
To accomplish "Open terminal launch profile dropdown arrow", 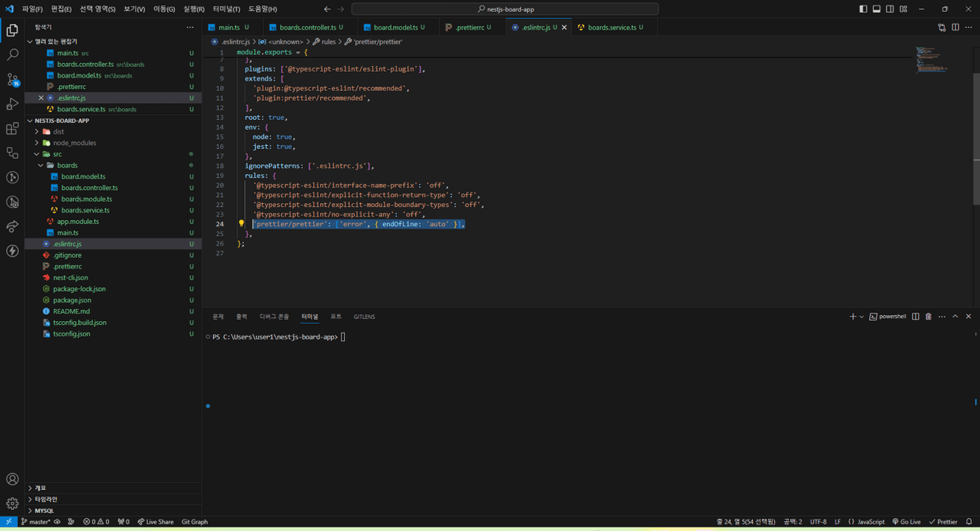I will 861,317.
